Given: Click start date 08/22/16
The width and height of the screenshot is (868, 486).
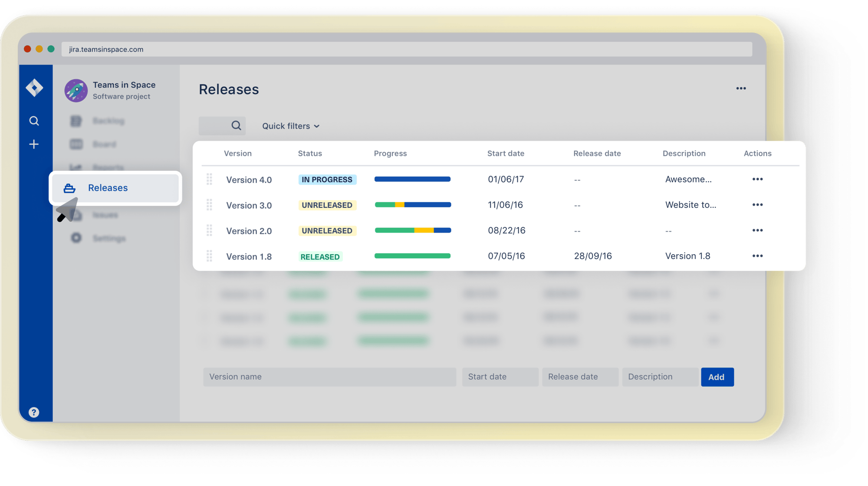Looking at the screenshot, I should pos(506,230).
